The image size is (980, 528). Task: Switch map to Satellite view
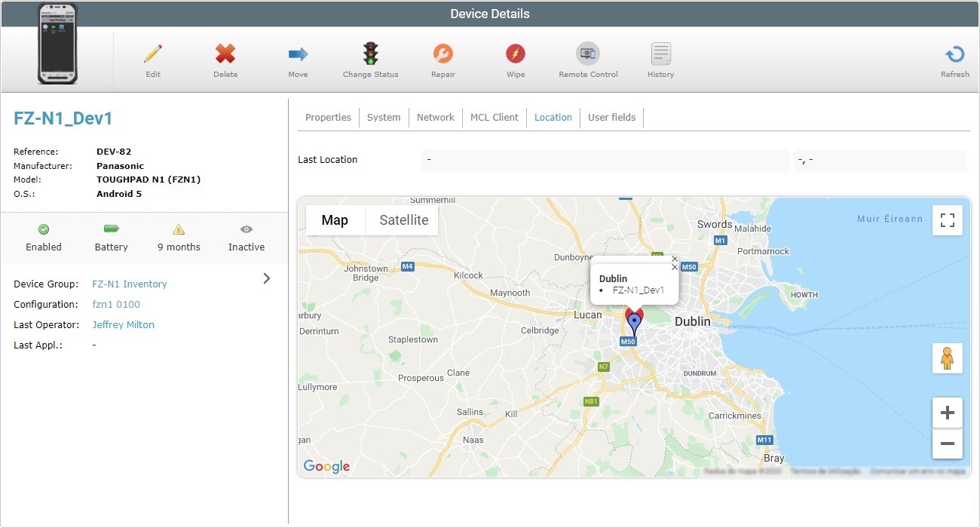pos(403,220)
